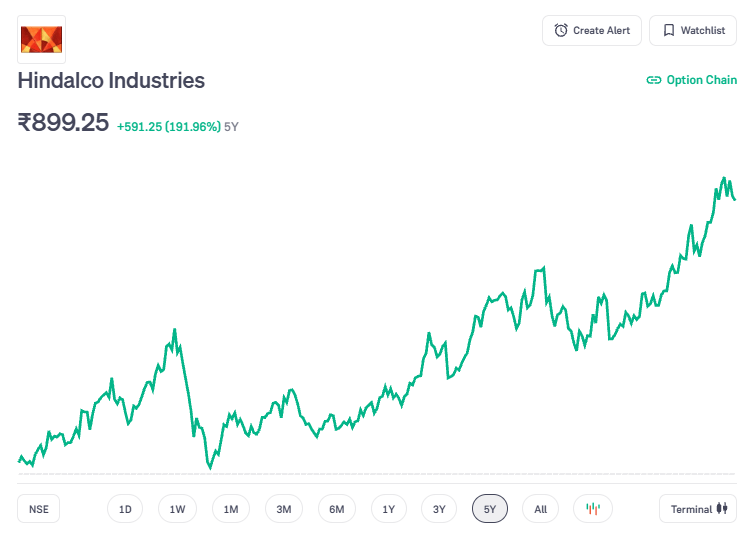Switch chart to 1M range
This screenshot has height=539, width=753.
231,509
